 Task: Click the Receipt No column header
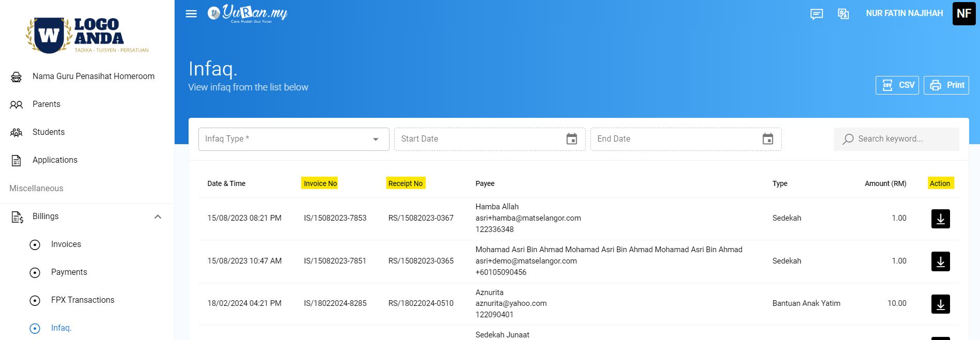(406, 183)
